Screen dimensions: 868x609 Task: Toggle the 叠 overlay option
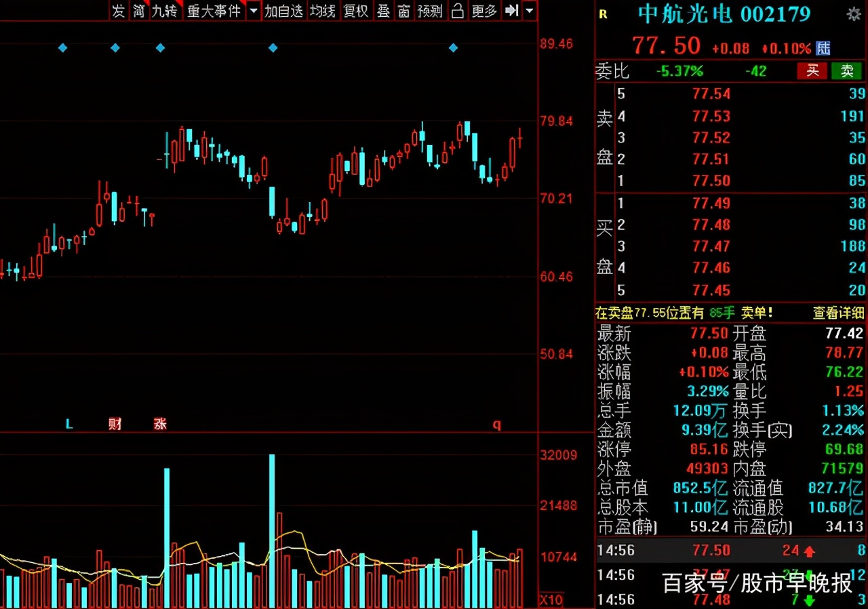click(x=383, y=11)
